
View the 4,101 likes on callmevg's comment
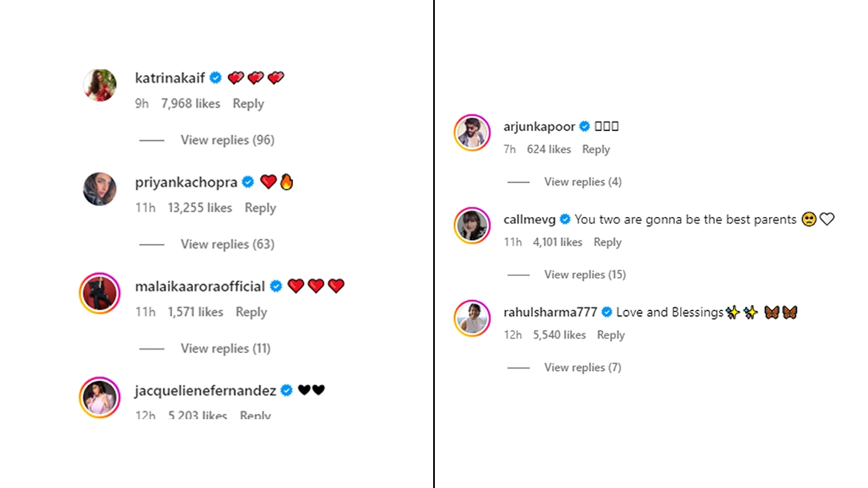click(557, 243)
